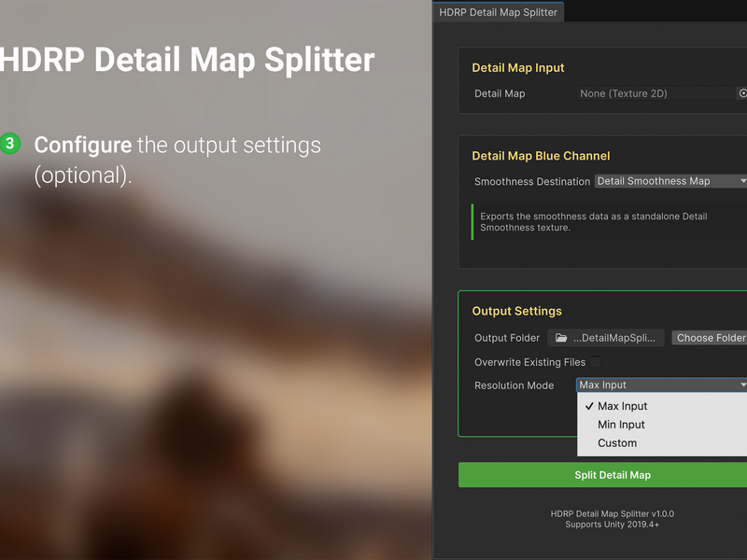747x560 pixels.
Task: Click the Detail Map field label
Action: click(x=500, y=93)
